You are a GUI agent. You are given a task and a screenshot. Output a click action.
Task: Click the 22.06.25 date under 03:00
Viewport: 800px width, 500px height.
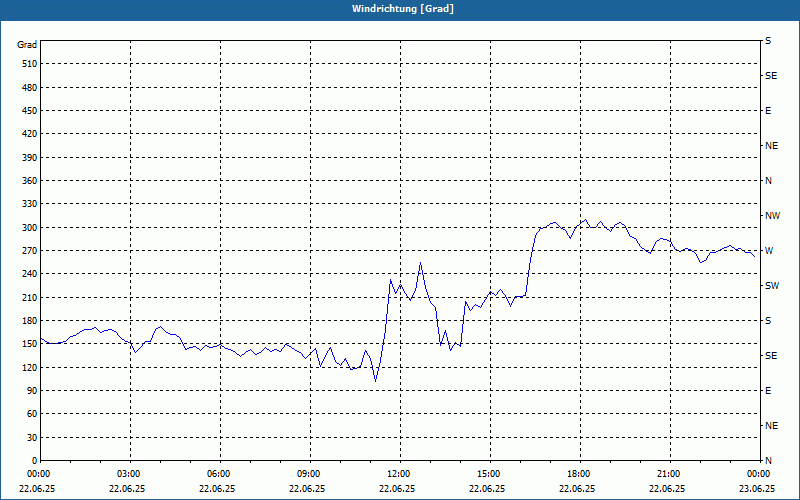click(x=127, y=488)
